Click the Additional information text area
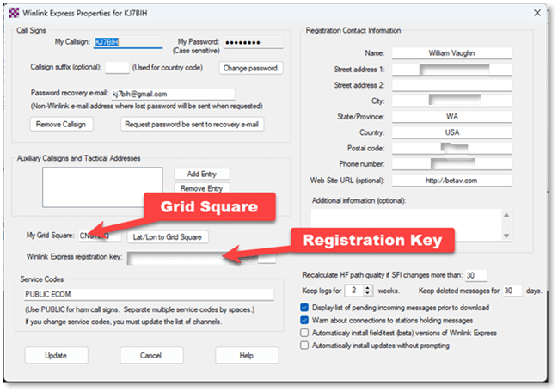 pyautogui.click(x=411, y=224)
